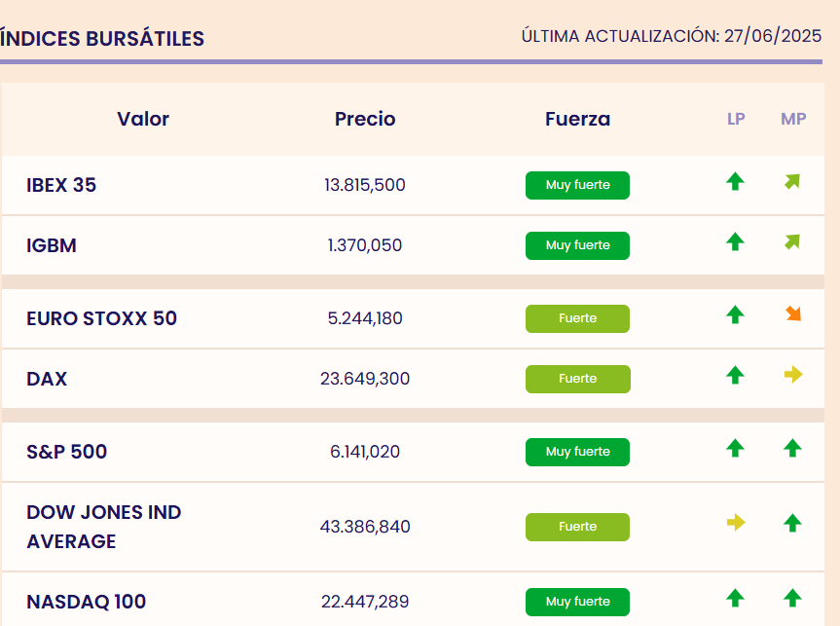Open the NASDAQ 100 index link
This screenshot has height=626, width=840.
coord(86,602)
